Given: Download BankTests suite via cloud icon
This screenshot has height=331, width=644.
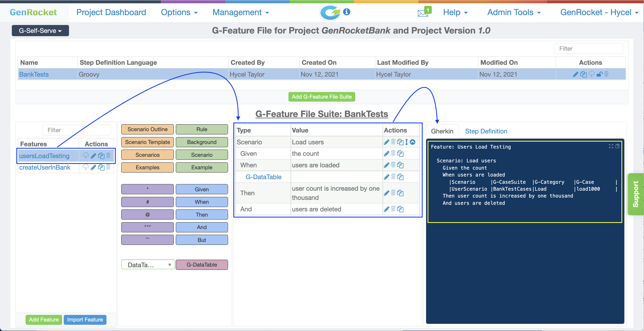Looking at the screenshot, I should tap(591, 74).
